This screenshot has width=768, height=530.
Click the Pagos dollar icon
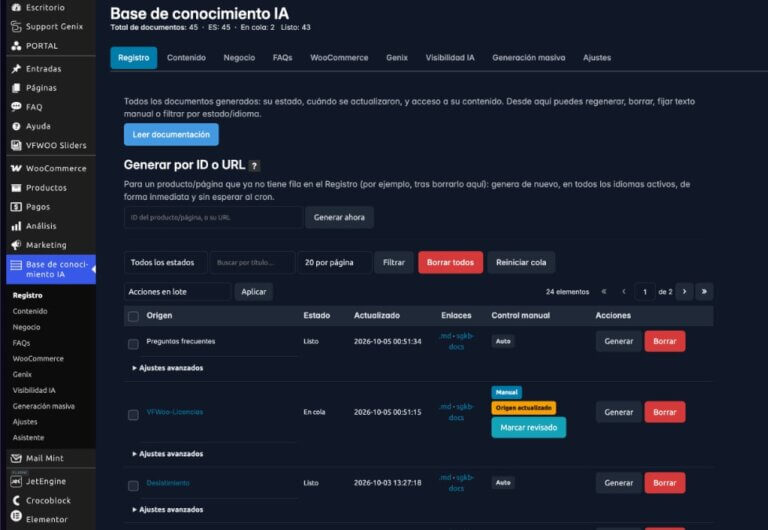pos(16,207)
